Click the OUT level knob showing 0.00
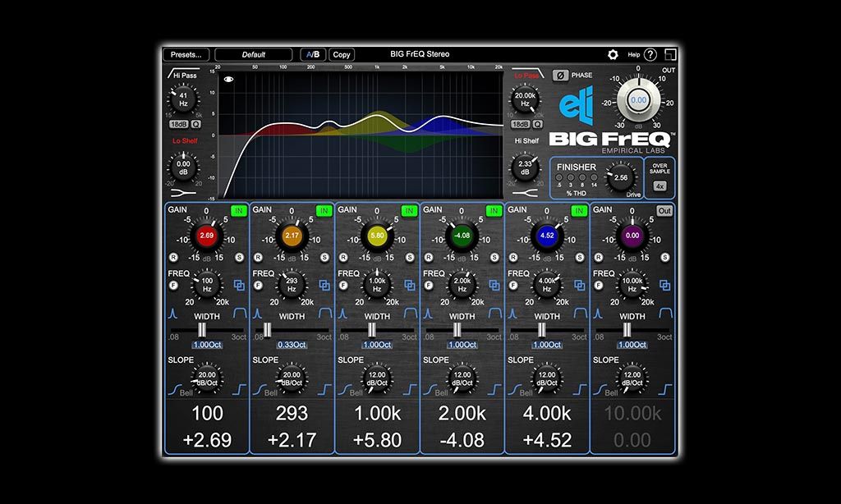Screen dimensions: 841x504 pos(638,100)
